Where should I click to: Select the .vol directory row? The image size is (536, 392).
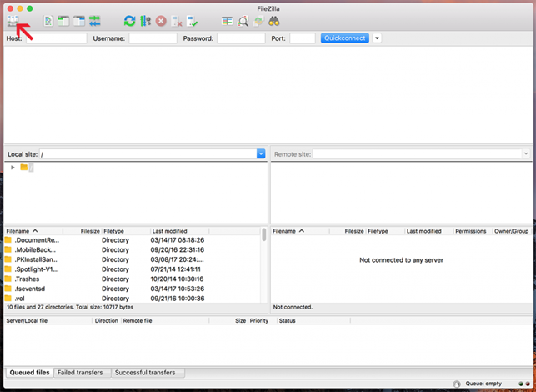click(132, 299)
